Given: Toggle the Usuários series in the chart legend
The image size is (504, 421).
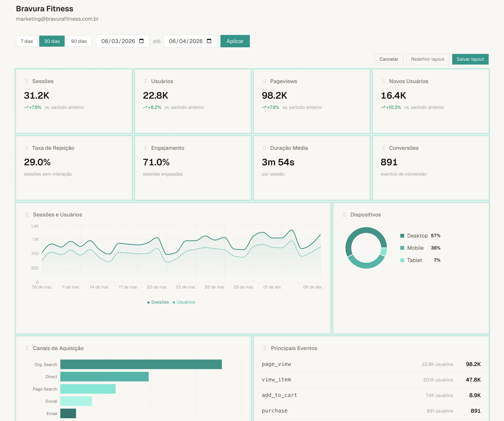Looking at the screenshot, I should point(184,302).
